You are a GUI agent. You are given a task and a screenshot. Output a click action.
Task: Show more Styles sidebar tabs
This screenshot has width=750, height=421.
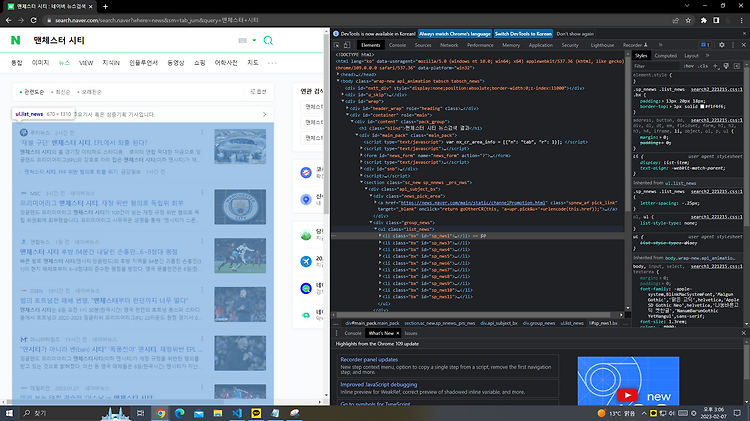(707, 56)
